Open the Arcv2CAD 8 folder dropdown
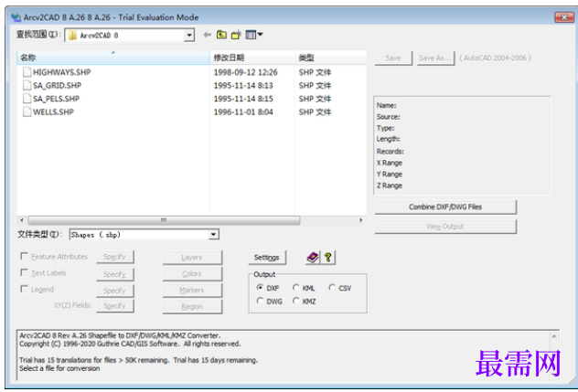Viewport: 578px width, 392px height. [x=189, y=36]
